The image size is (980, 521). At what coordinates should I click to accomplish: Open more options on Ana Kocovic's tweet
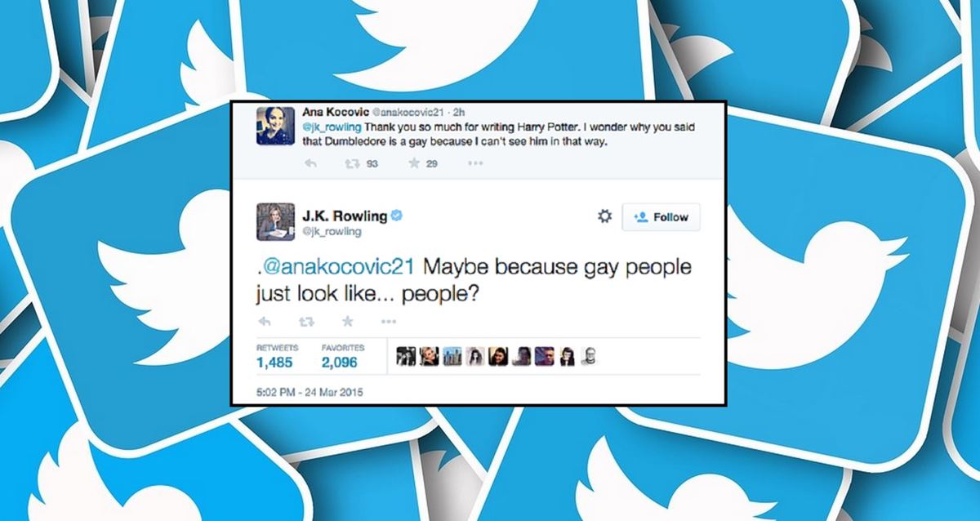[475, 164]
